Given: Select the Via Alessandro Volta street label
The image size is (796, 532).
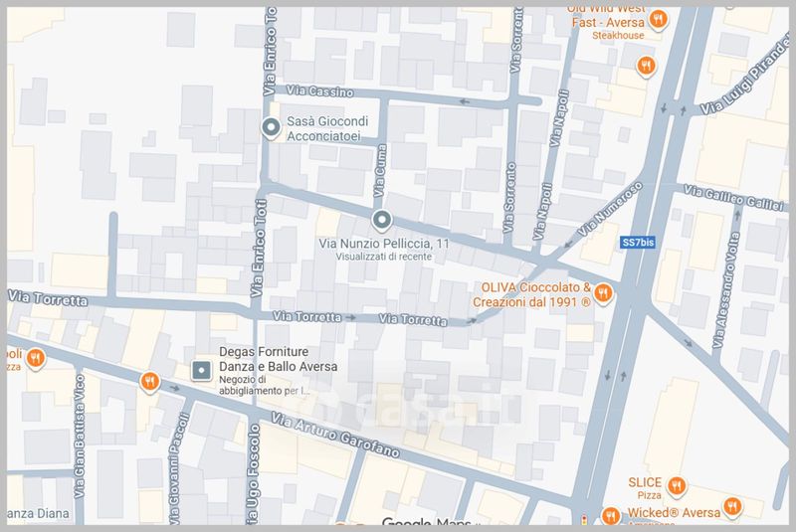Looking at the screenshot, I should click(725, 290).
